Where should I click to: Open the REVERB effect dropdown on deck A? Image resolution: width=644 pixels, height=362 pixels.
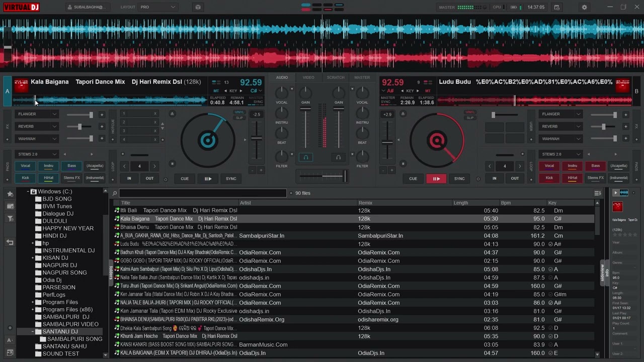coord(36,127)
